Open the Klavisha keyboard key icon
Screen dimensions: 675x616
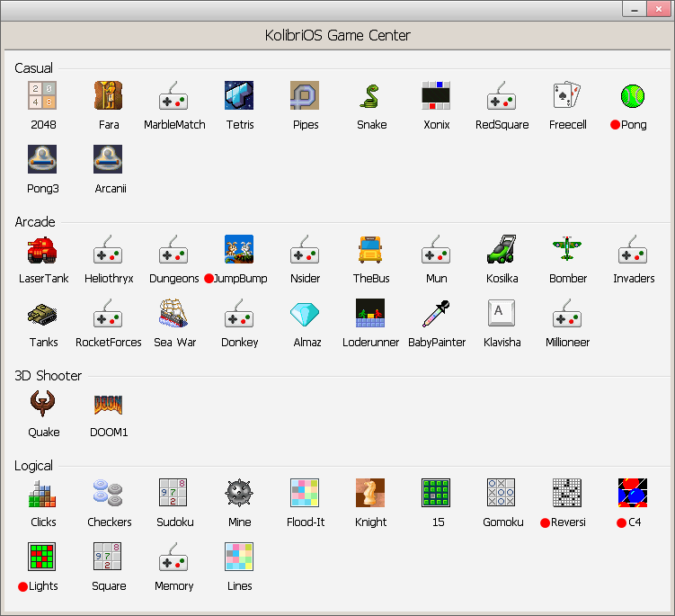tap(502, 313)
